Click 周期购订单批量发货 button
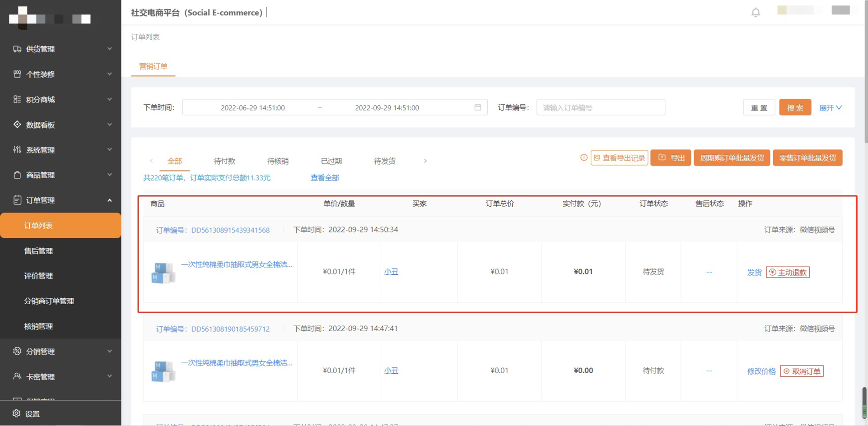The height and width of the screenshot is (426, 868). pyautogui.click(x=732, y=158)
